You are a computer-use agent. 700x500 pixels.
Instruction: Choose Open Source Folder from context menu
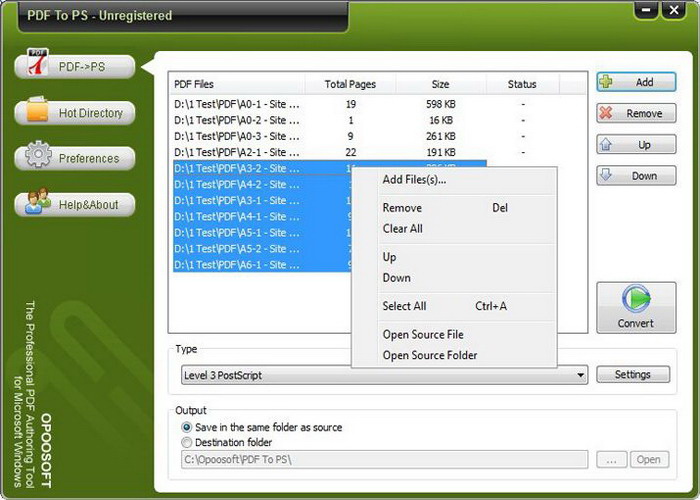pyautogui.click(x=454, y=355)
